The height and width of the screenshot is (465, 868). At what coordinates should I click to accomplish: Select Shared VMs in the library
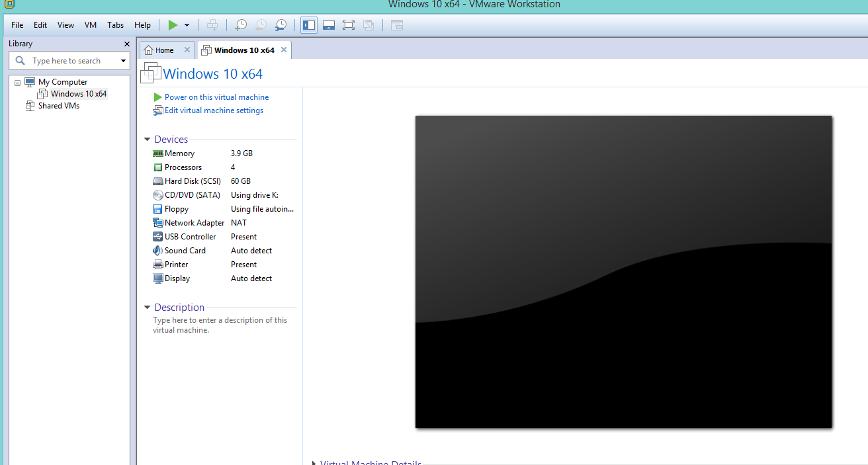point(59,106)
